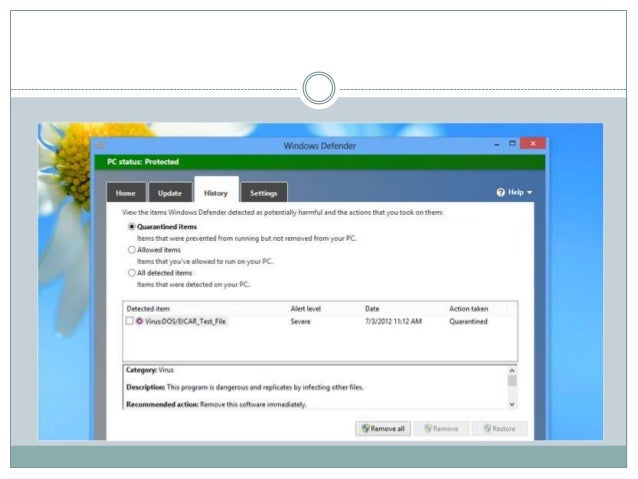Minimize the Windows Defender window
Screen dimensions: 638x479
[496, 144]
